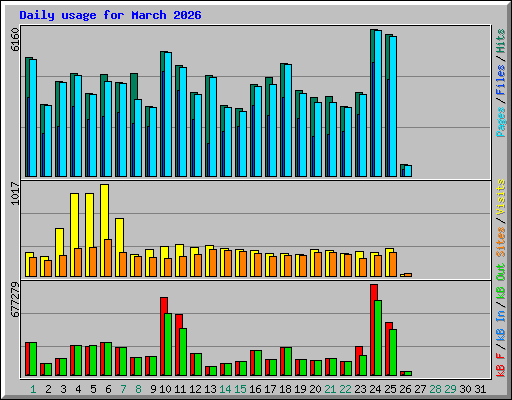Click day 7 on the x-axis

coord(123,389)
